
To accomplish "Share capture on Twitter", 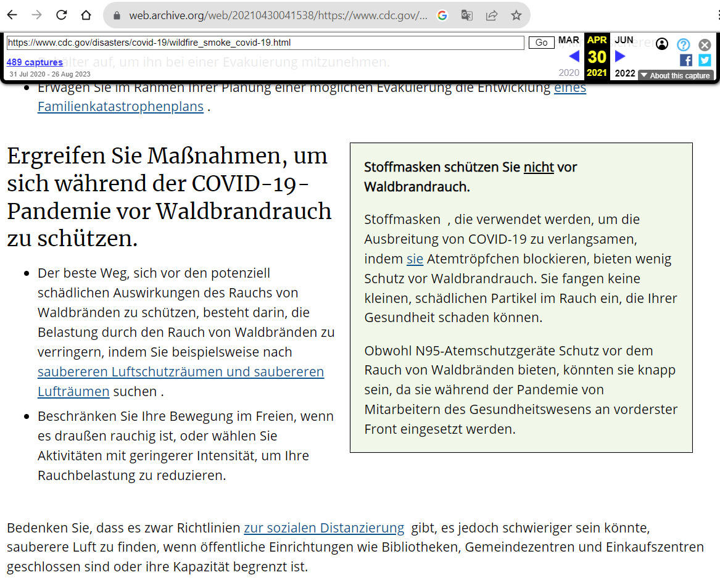I will click(x=704, y=60).
